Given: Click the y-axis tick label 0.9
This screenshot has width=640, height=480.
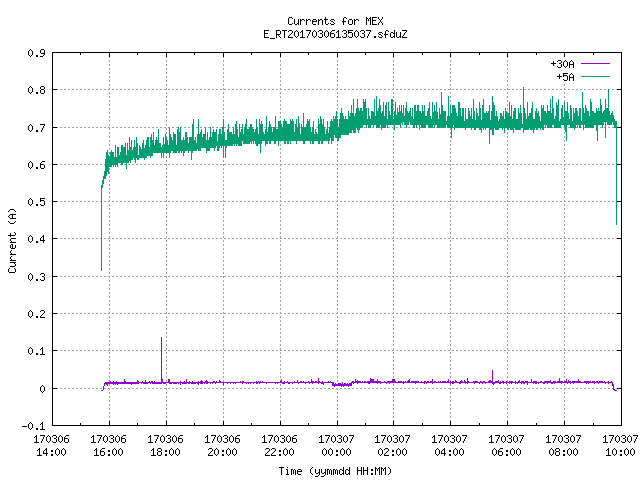Looking at the screenshot, I should click(36, 53).
